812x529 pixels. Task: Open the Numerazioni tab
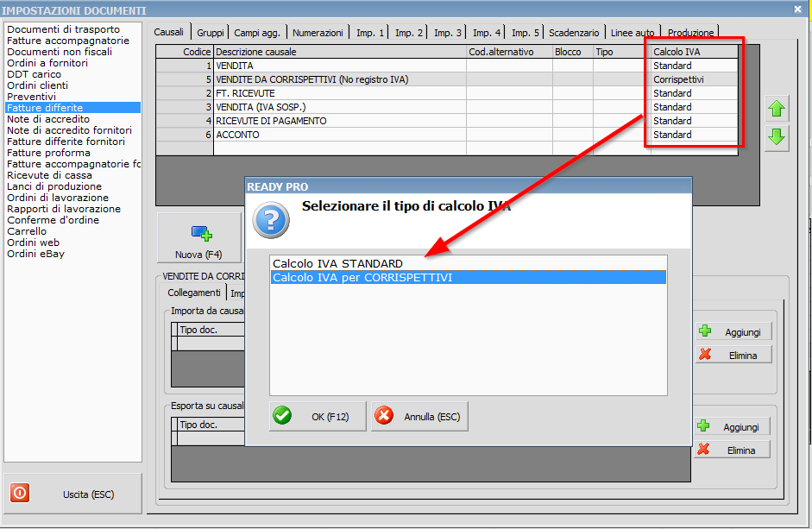pyautogui.click(x=318, y=33)
